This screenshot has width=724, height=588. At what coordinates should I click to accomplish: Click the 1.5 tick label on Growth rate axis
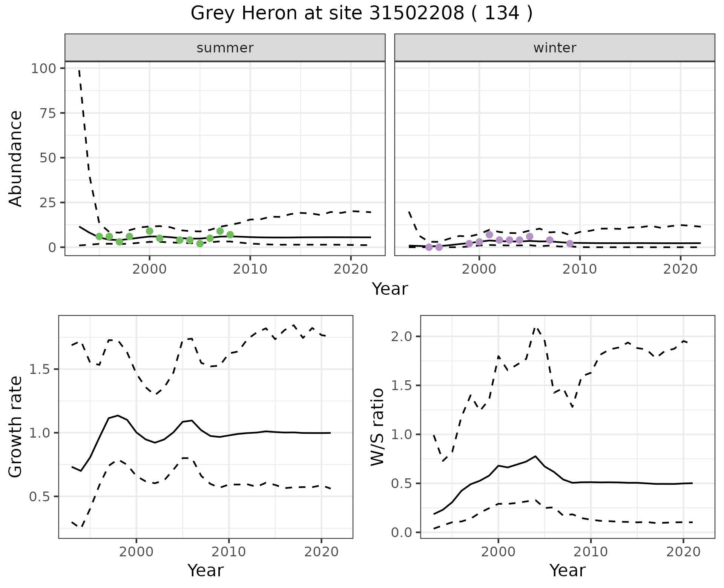[x=40, y=369]
